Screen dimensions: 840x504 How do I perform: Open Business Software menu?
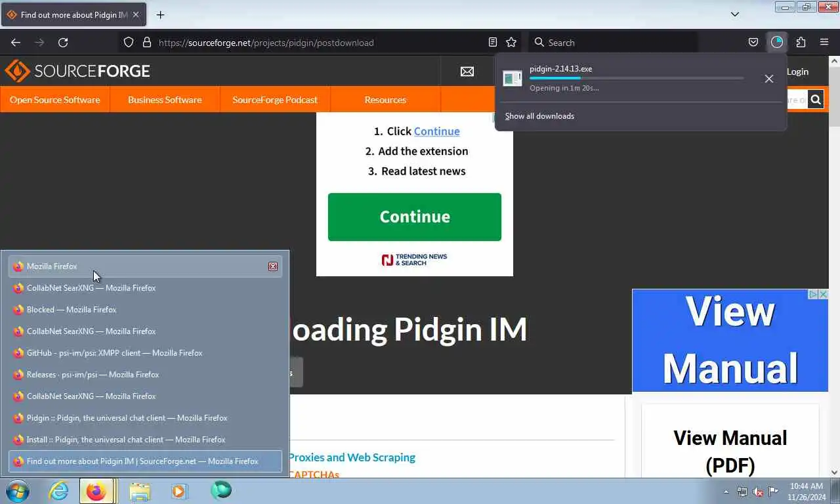click(x=165, y=100)
